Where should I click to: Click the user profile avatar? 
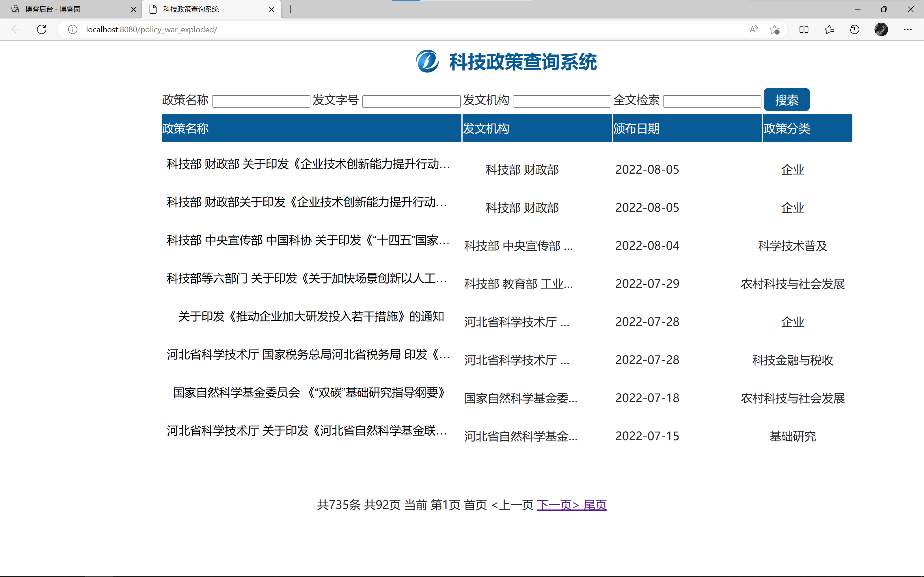tap(881, 29)
